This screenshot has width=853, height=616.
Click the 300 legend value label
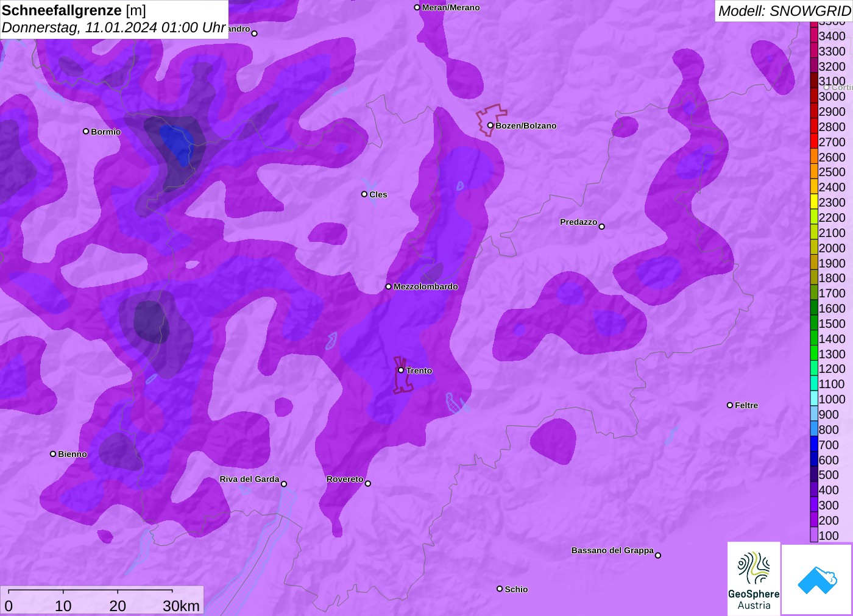(x=829, y=505)
